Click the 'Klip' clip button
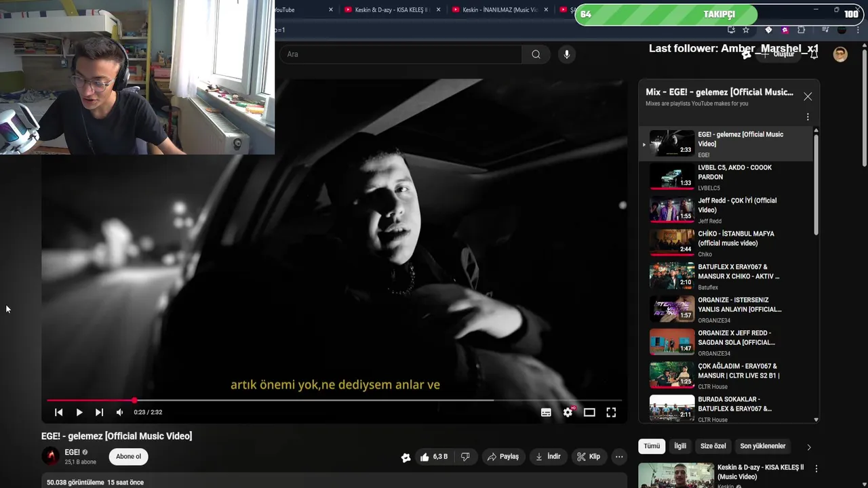This screenshot has width=868, height=488. coord(589,457)
